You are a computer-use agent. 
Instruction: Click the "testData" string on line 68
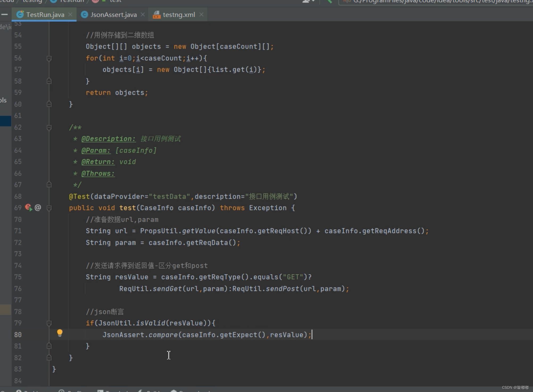click(169, 197)
